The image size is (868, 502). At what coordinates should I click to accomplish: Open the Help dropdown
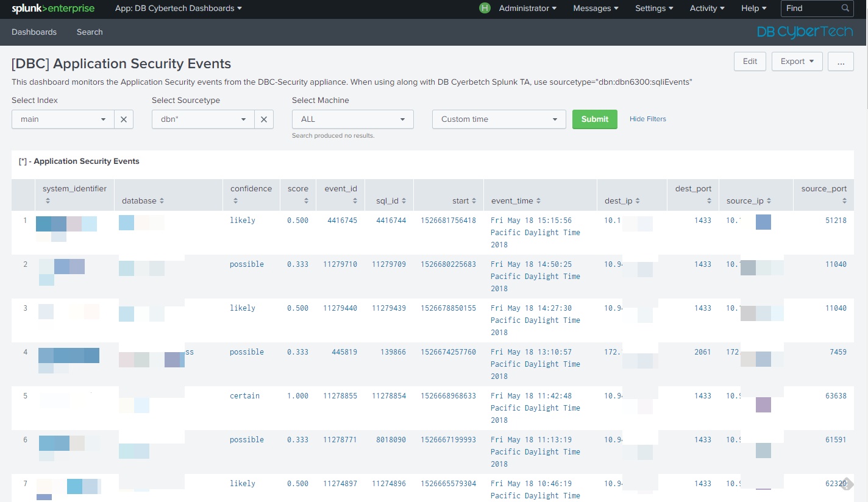point(754,9)
